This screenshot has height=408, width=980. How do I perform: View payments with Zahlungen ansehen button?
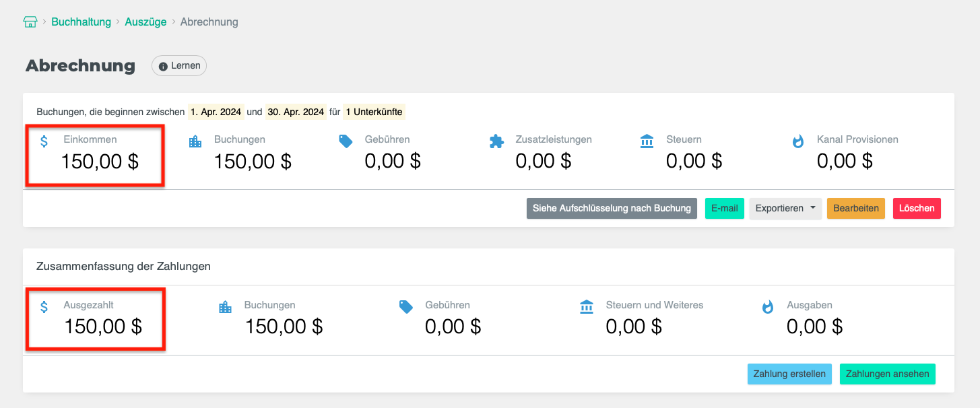tap(887, 374)
